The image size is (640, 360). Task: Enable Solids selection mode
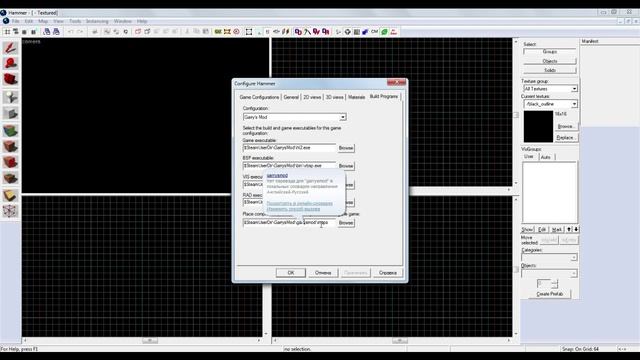[550, 71]
